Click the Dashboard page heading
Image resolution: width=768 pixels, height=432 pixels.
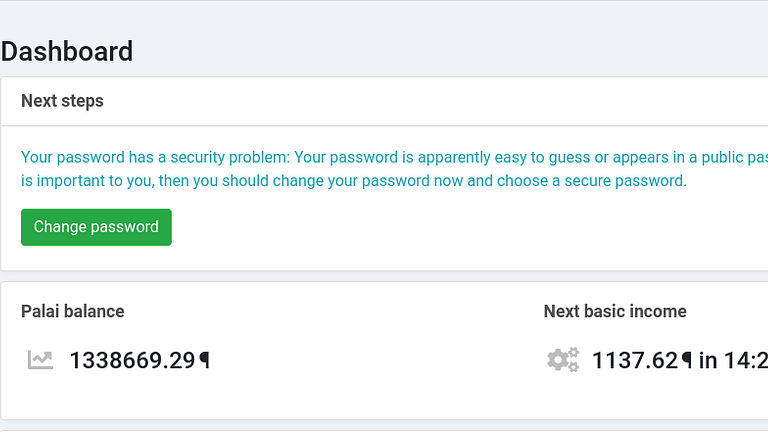click(67, 51)
